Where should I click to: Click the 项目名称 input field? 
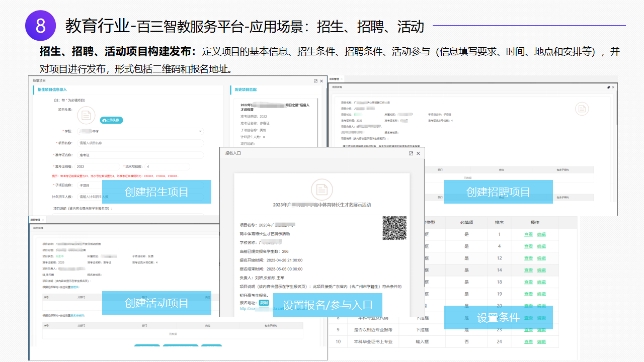click(x=140, y=143)
